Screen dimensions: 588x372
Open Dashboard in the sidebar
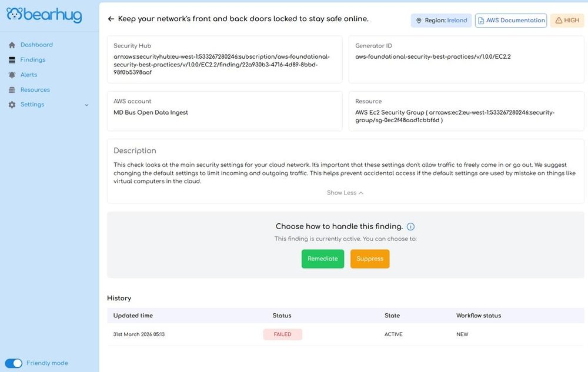click(x=36, y=45)
